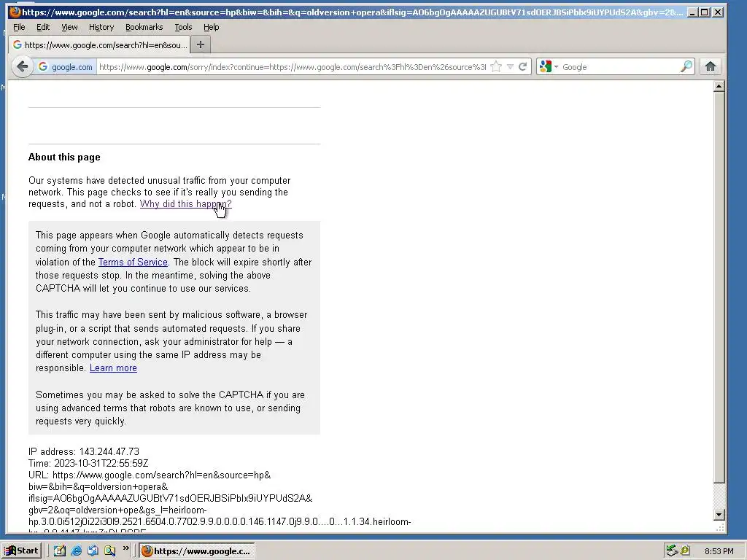Open the Terms of Service link
The height and width of the screenshot is (560, 747).
tap(133, 262)
